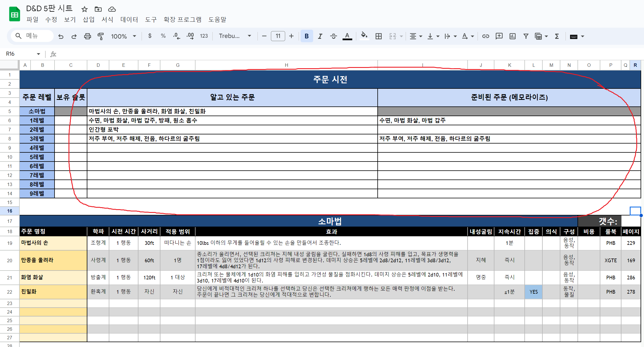The width and height of the screenshot is (644, 347).
Task: Open the 데이터 menu
Action: (x=129, y=19)
